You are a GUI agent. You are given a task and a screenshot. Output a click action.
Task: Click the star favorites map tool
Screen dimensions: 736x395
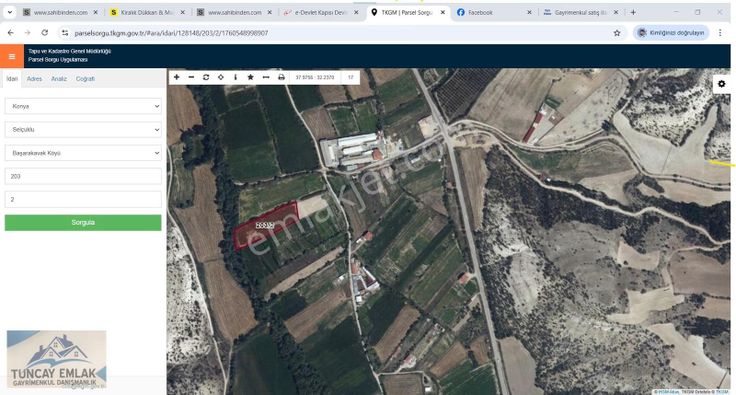click(251, 77)
